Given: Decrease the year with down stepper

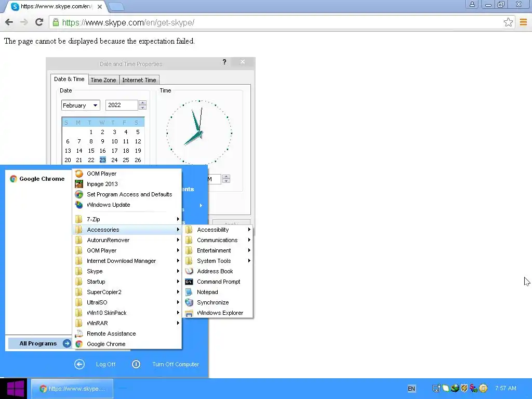Looking at the screenshot, I should 142,108.
